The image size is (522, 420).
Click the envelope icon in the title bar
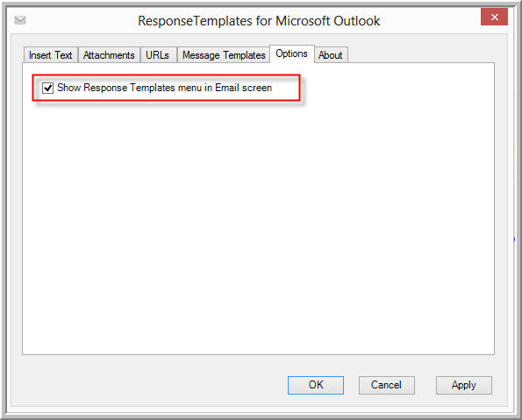pyautogui.click(x=20, y=20)
